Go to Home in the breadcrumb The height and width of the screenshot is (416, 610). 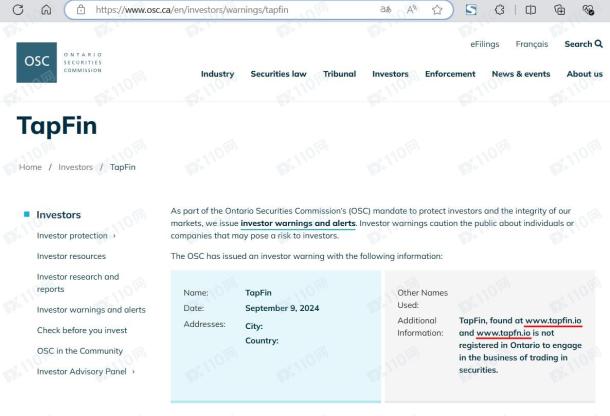[x=30, y=167]
